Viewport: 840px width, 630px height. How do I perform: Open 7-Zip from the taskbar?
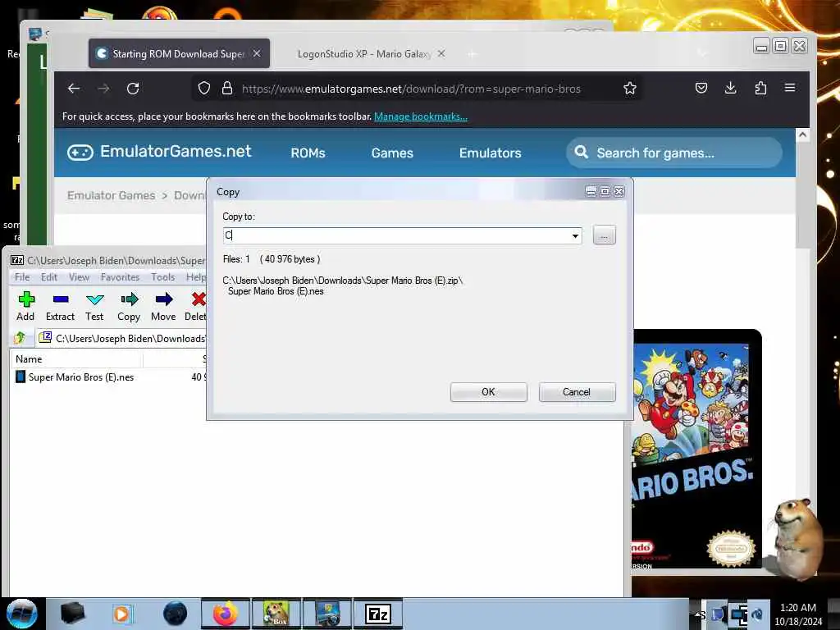377,614
